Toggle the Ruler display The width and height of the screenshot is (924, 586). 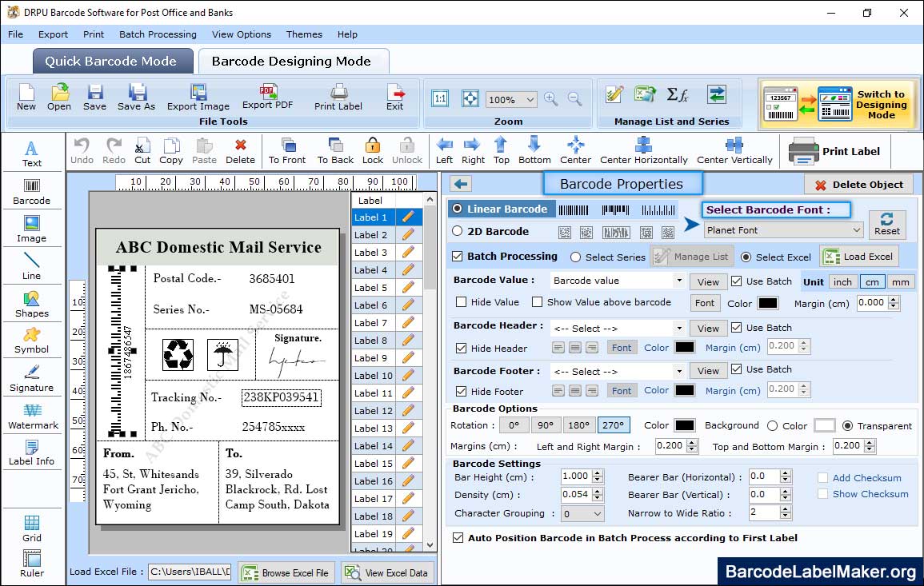[x=32, y=564]
